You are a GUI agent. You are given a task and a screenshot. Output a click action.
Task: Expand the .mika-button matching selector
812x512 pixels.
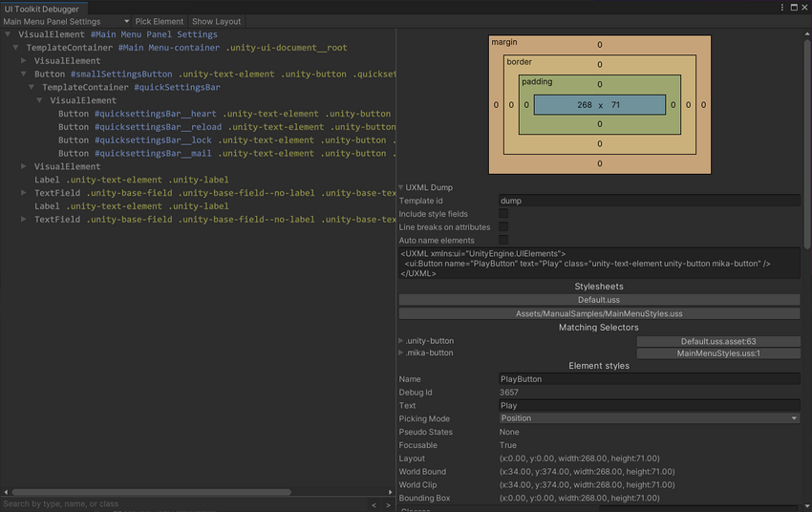(401, 353)
